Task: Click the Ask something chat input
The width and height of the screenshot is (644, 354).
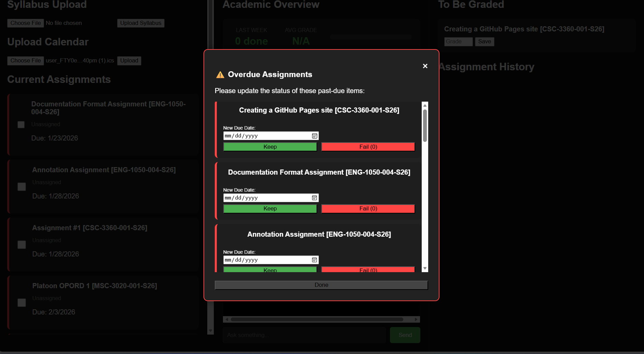Action: click(x=304, y=335)
